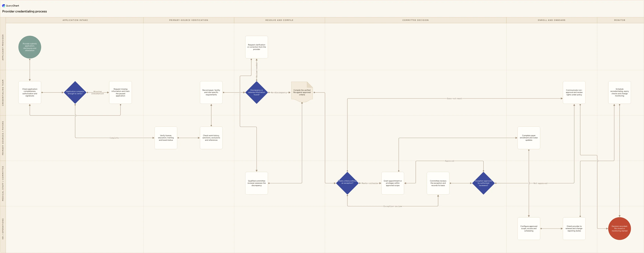Click the 'Provider credentialing process' title
The width and height of the screenshot is (644, 253).
coord(24,11)
